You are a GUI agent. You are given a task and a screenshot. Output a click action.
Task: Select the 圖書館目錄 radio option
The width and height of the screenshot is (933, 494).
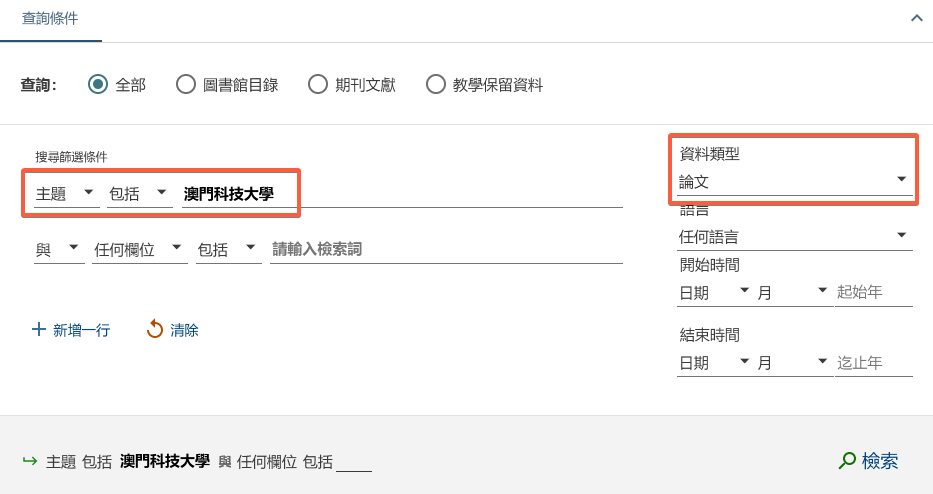click(x=186, y=85)
